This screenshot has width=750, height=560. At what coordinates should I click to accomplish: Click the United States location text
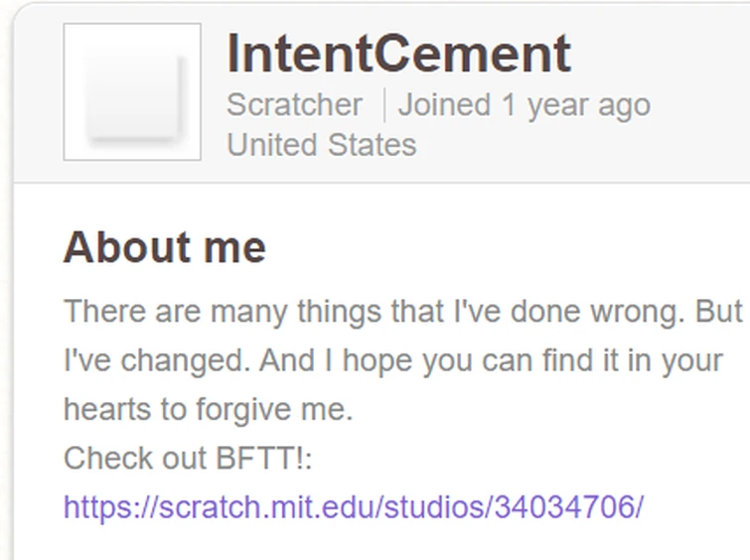click(x=321, y=145)
